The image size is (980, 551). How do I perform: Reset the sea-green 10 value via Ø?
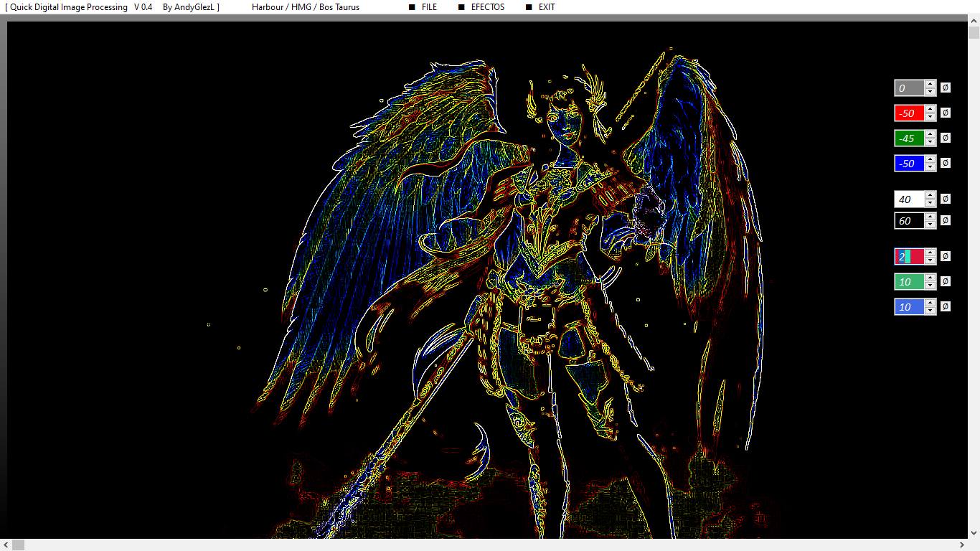(x=945, y=281)
